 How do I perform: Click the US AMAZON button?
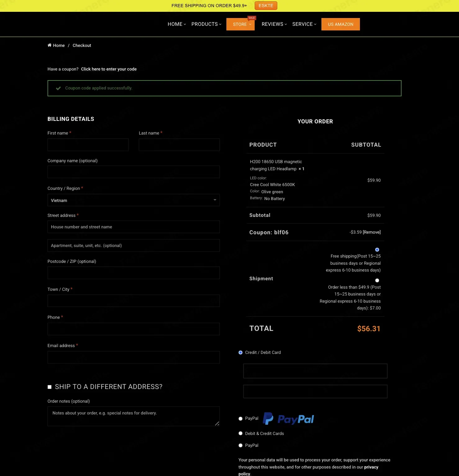(x=341, y=24)
